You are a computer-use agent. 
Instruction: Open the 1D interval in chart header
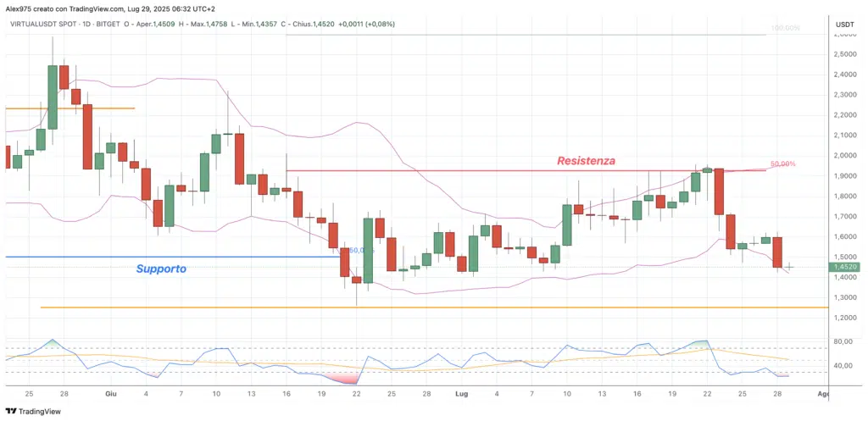(97, 24)
